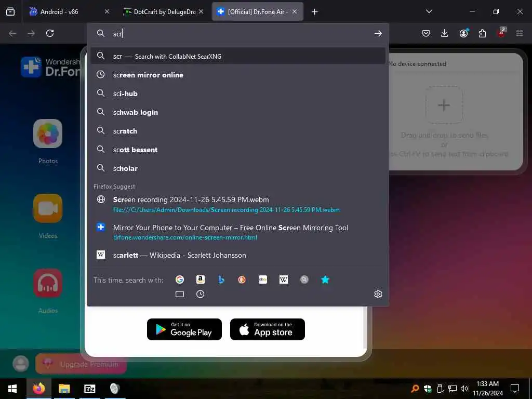Click the uBlock Origin shield icon
Image resolution: width=532 pixels, height=399 pixels.
tap(501, 33)
